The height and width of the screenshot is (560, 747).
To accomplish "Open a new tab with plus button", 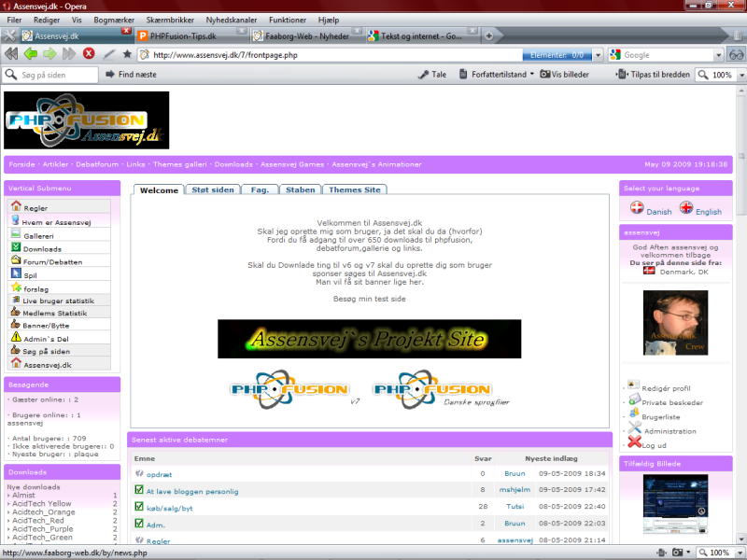I will pyautogui.click(x=488, y=35).
